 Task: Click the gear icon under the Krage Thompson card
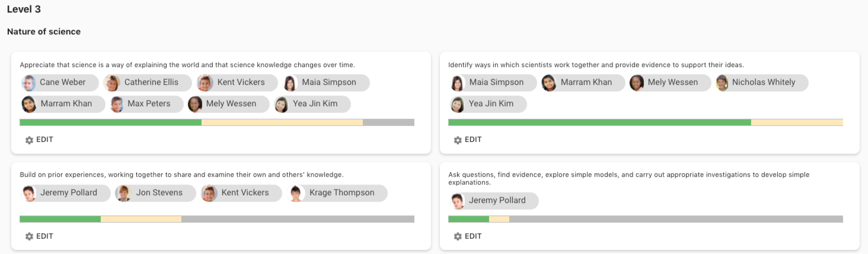(30, 237)
